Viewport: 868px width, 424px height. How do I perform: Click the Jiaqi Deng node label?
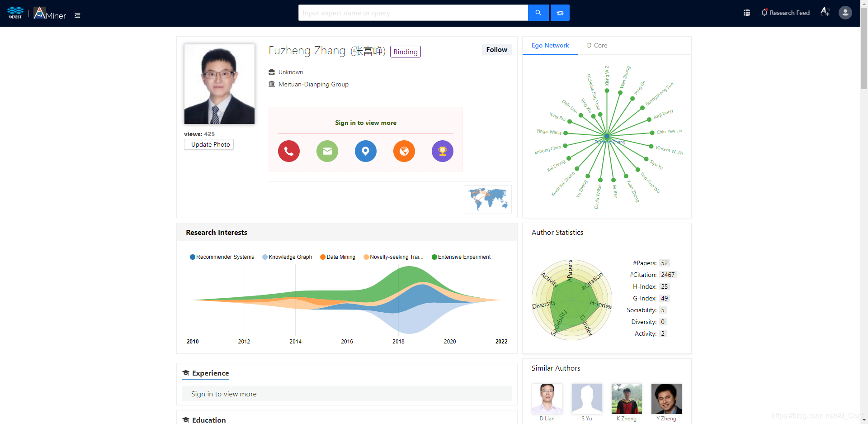663,114
